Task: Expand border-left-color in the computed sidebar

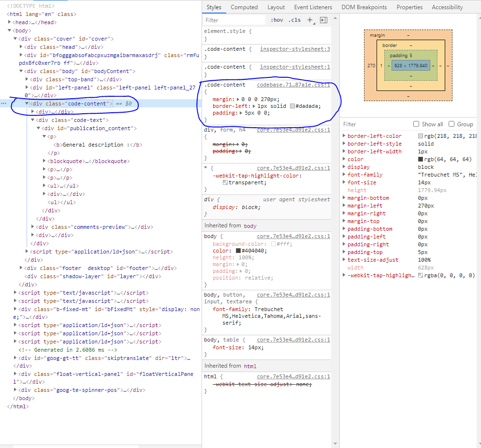Action: point(345,136)
